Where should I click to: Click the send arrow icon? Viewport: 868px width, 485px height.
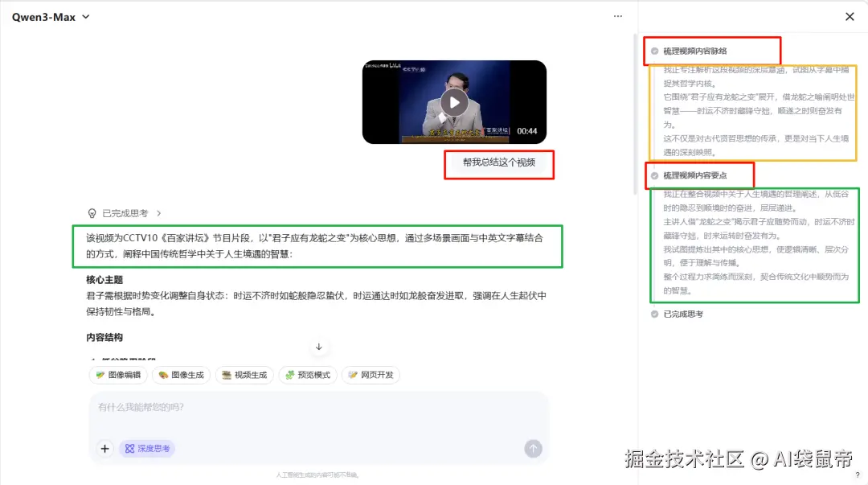(x=533, y=449)
